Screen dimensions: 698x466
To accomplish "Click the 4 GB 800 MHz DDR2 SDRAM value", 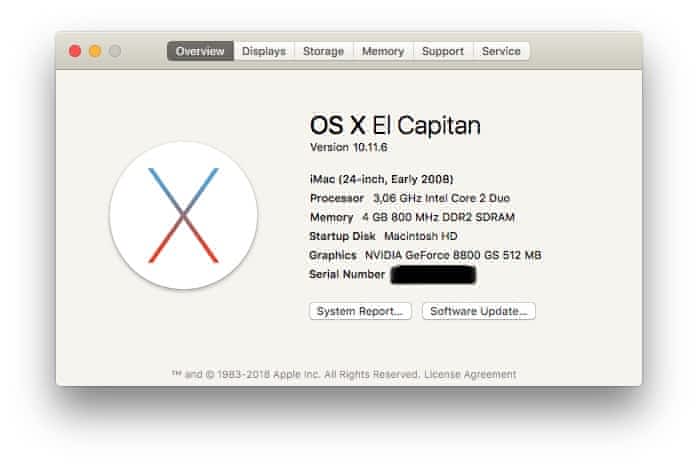I will (x=438, y=217).
